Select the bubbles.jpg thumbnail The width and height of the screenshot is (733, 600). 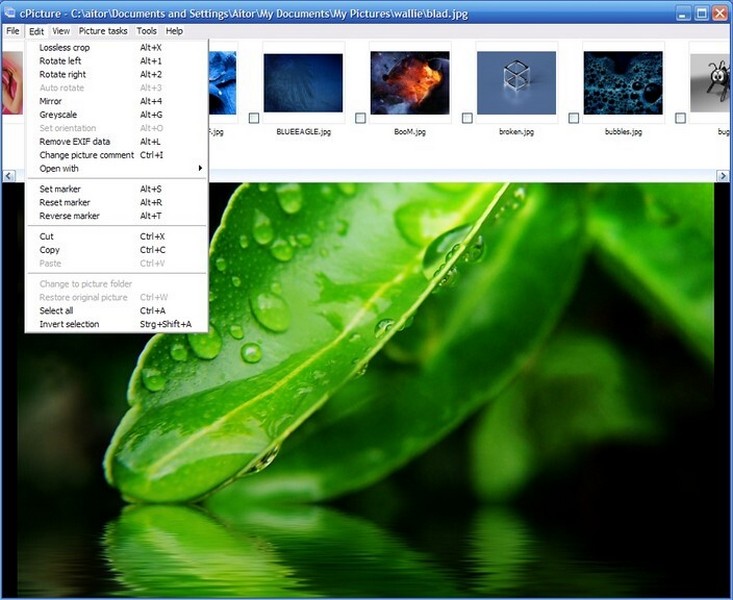tap(623, 83)
